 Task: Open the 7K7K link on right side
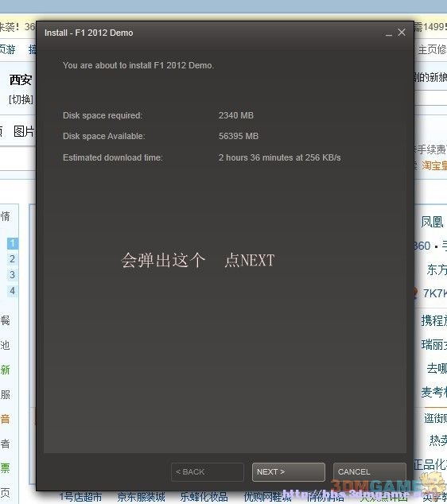[434, 293]
